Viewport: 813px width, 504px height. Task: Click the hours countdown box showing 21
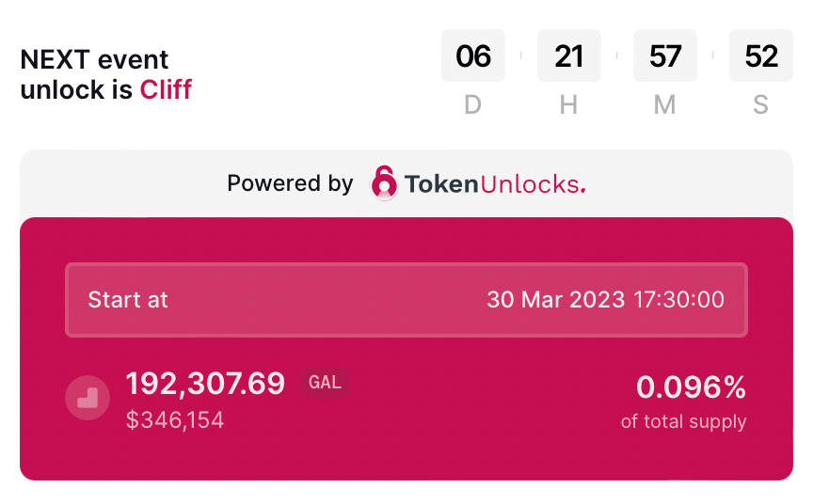click(569, 56)
